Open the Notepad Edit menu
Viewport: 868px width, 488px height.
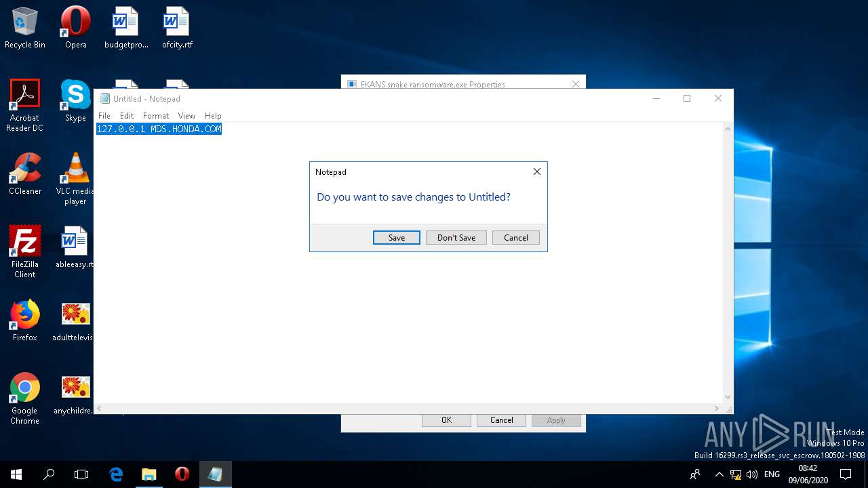[x=127, y=116]
